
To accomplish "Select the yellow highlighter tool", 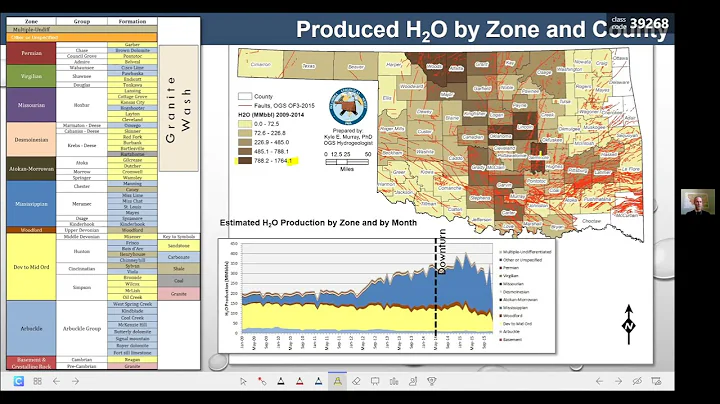I will pyautogui.click(x=338, y=381).
